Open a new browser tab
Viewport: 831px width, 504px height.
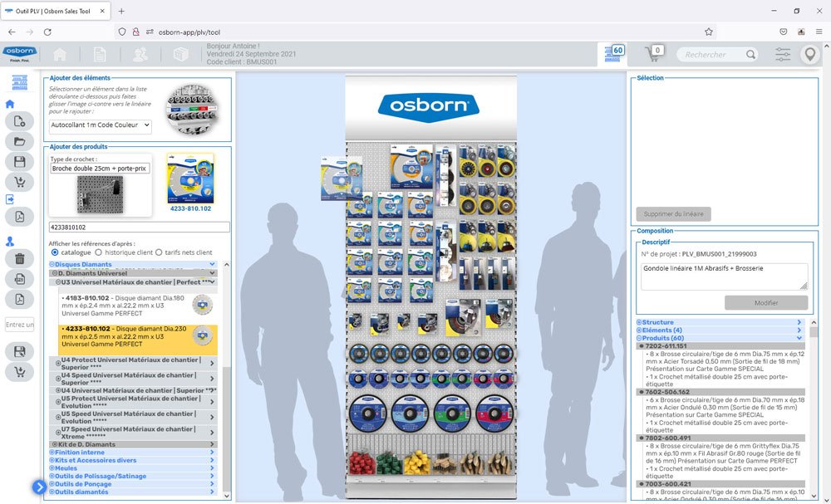point(121,11)
